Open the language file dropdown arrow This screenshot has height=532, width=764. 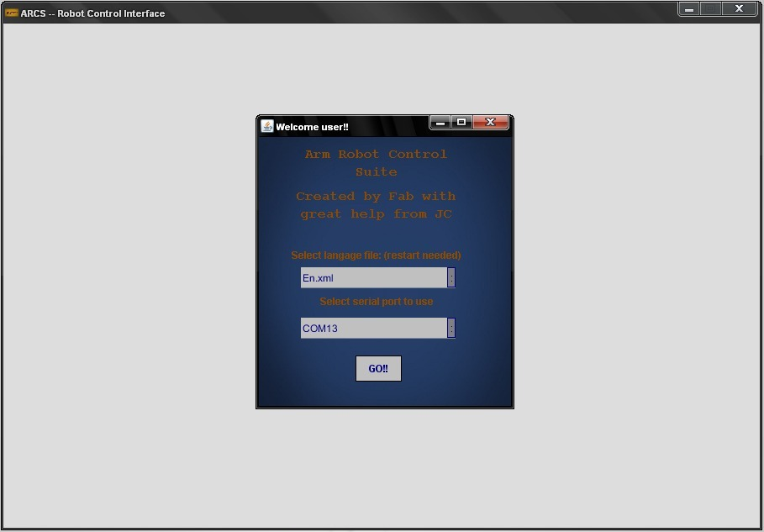450,277
